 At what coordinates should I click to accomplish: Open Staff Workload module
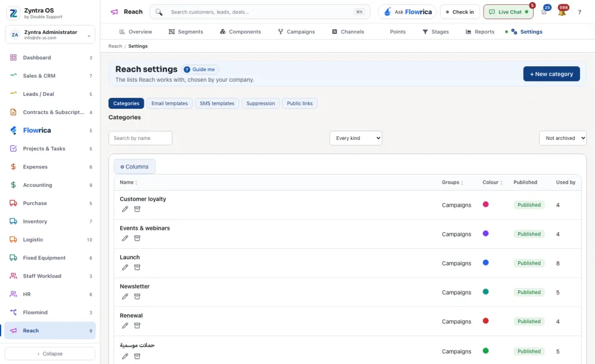coord(50,276)
